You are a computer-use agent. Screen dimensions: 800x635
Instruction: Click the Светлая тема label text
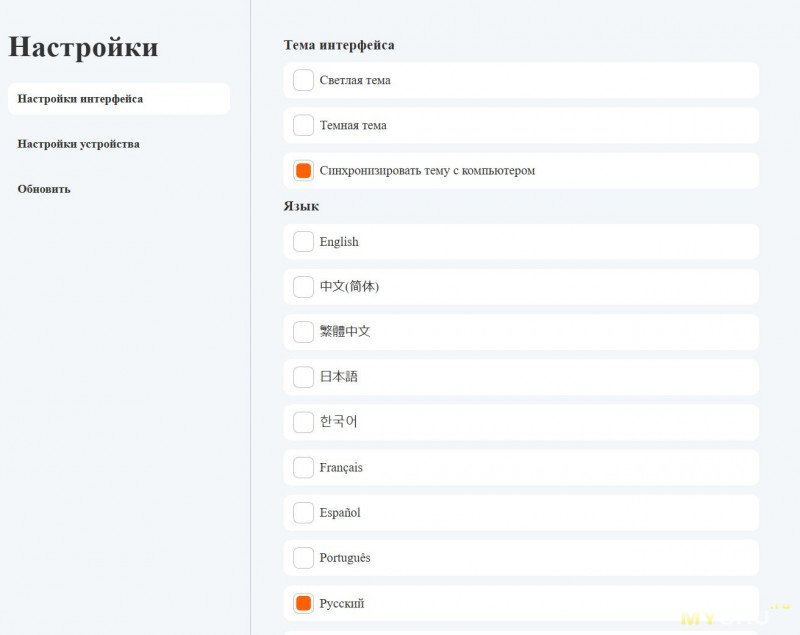pos(355,80)
